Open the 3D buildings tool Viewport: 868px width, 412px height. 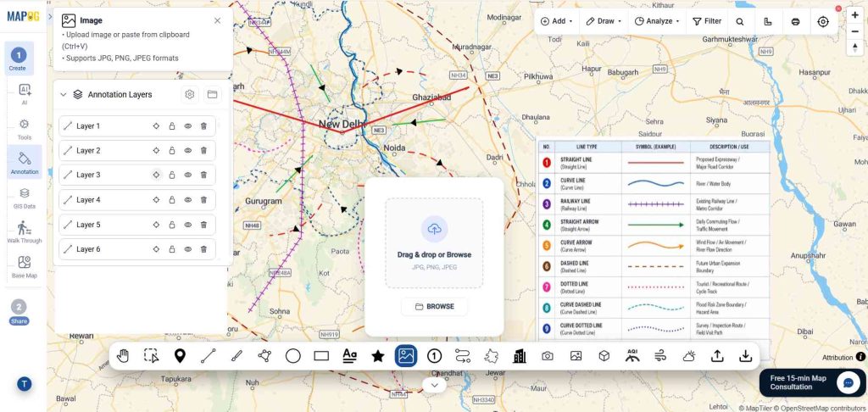[x=520, y=356]
